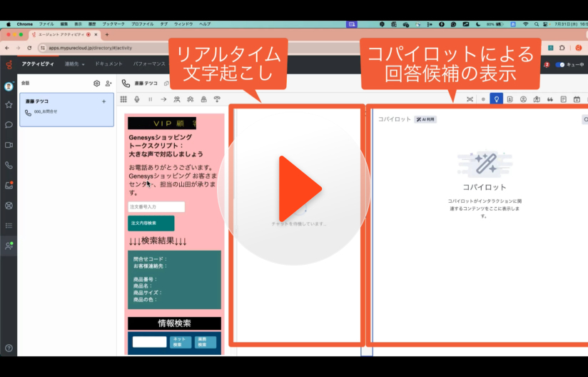Open Spotlight search in macOS menu bar
This screenshot has width=588, height=377.
tap(537, 24)
